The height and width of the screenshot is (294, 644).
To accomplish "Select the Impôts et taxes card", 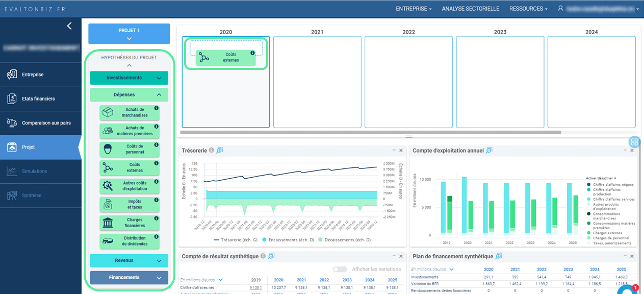I will pyautogui.click(x=130, y=205).
